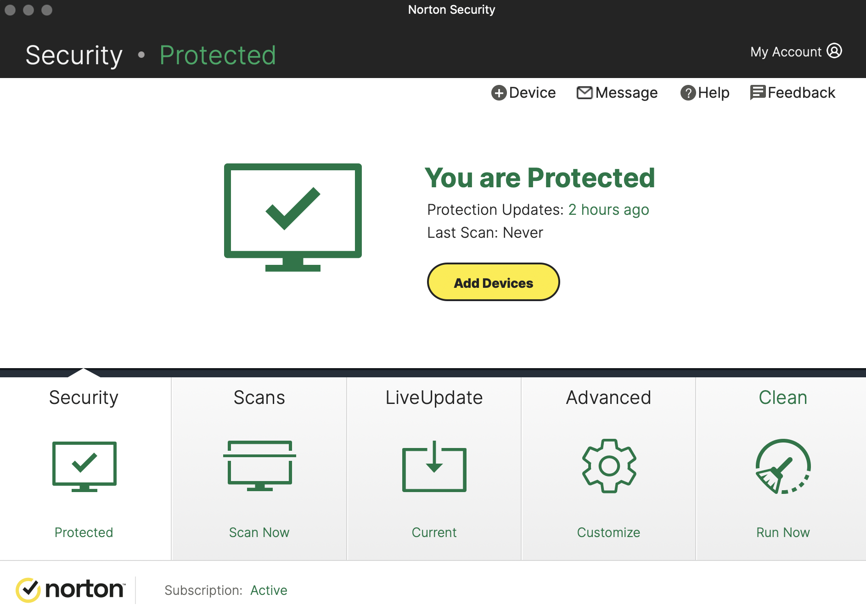Viewport: 866px width, 616px height.
Task: Click the Add Devices button
Action: click(494, 282)
